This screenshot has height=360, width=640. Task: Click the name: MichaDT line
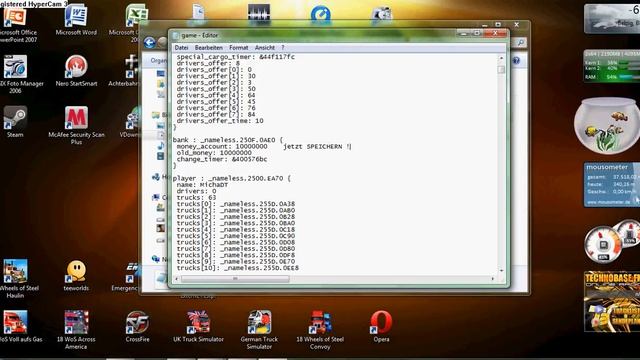[x=202, y=185]
